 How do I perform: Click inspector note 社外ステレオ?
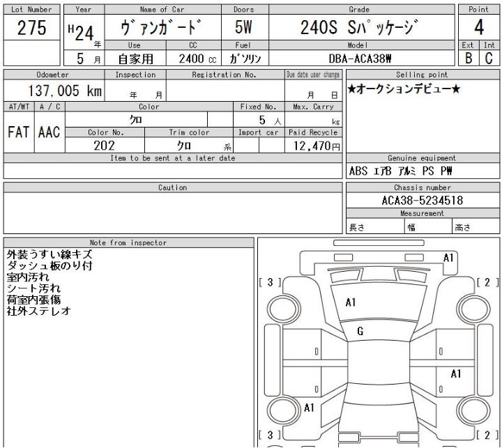click(x=39, y=311)
